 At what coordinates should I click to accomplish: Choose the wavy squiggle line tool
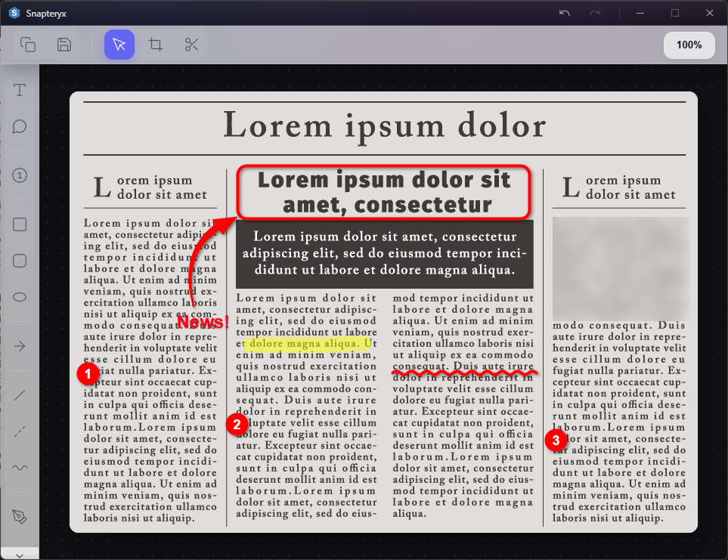click(x=20, y=467)
